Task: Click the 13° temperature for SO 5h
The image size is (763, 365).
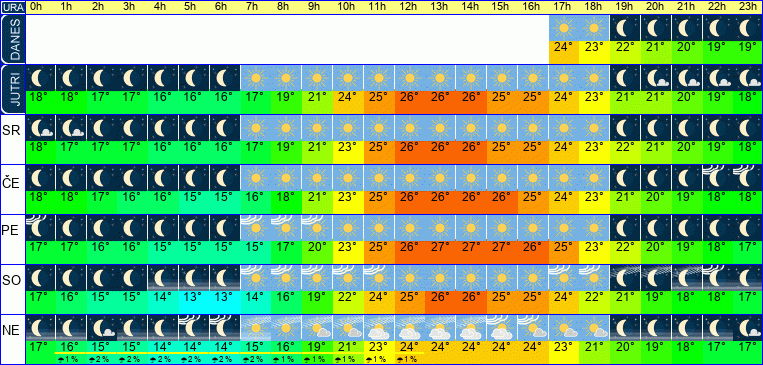Action: coord(194,297)
